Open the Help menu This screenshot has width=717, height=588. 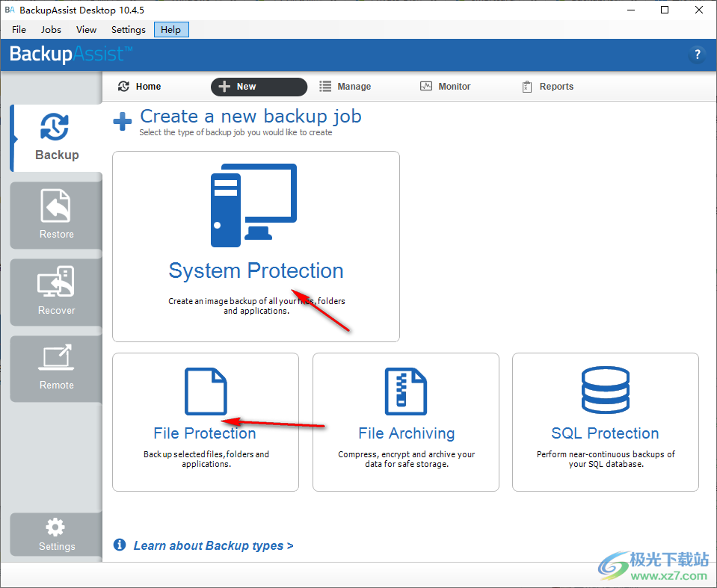tap(171, 30)
